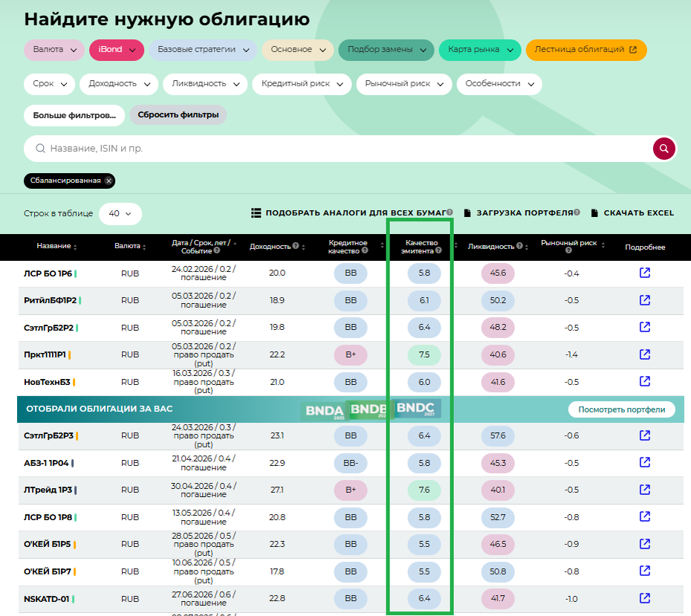
Task: Click list icon for Подобрать аналоги
Action: tap(256, 213)
